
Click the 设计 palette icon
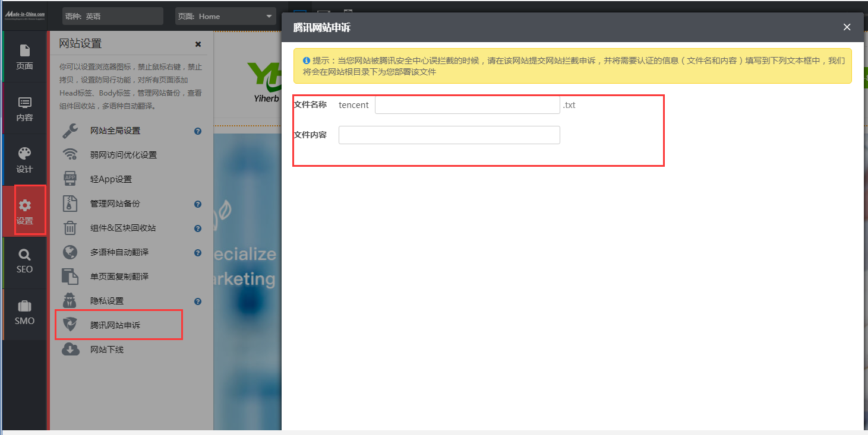tap(24, 154)
